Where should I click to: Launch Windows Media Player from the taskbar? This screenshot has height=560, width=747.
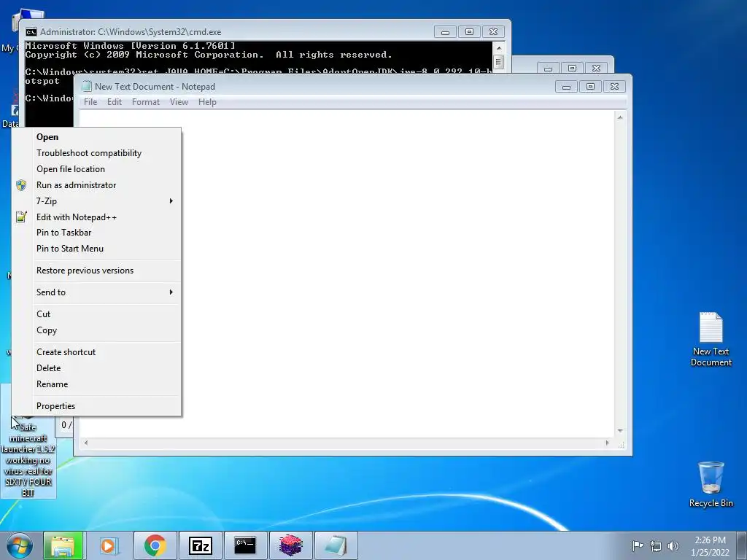tap(109, 545)
